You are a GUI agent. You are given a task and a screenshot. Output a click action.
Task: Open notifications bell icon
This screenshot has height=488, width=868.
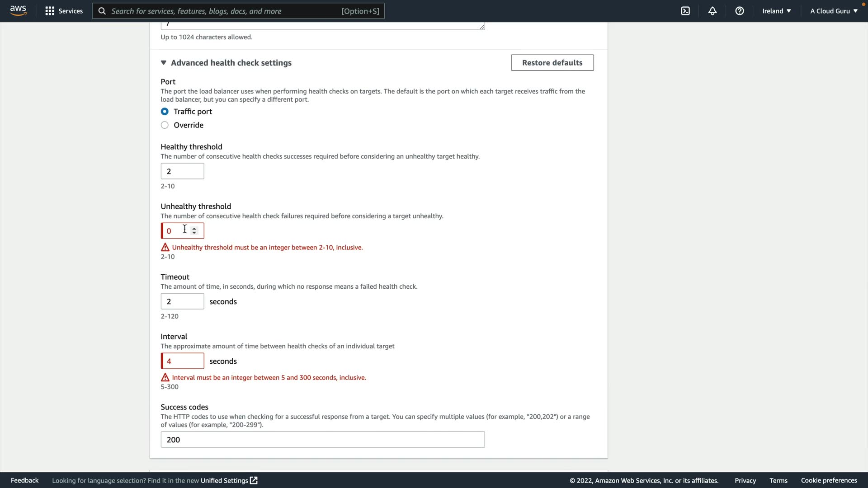[x=712, y=11]
